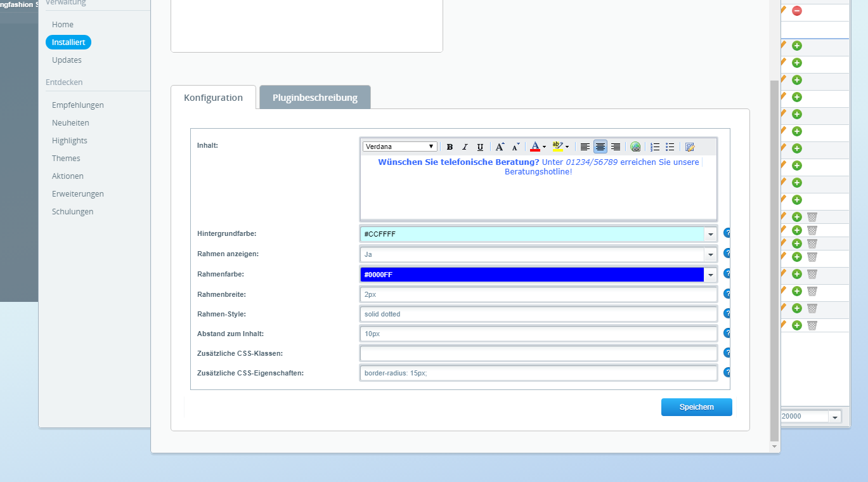
Task: Show help for Rahmenbreite
Action: [727, 294]
